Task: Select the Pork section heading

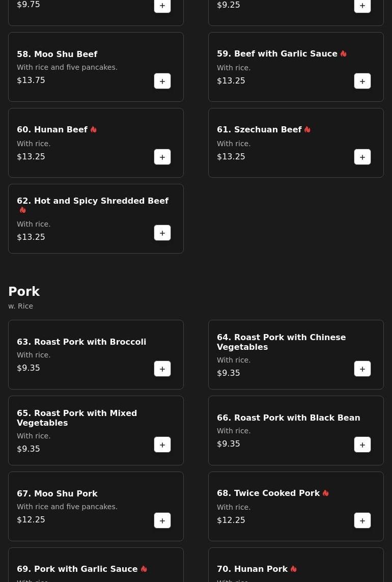Action: click(x=24, y=291)
